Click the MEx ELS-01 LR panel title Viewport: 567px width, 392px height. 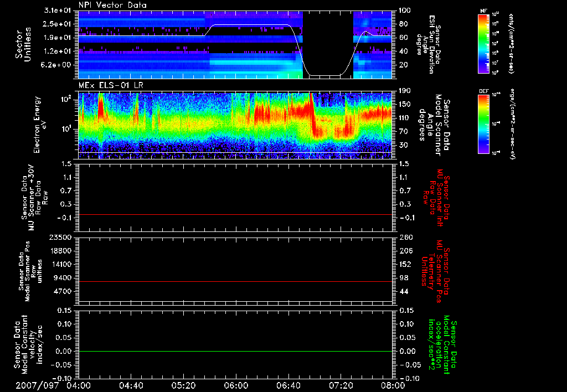point(110,84)
